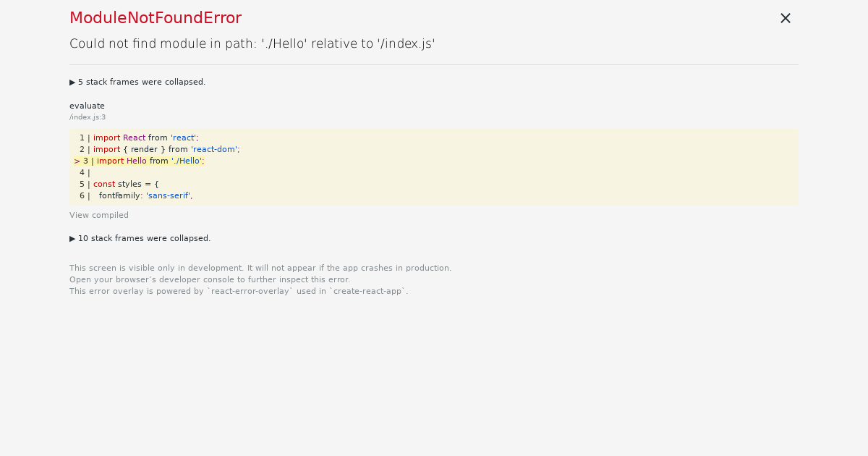Click the './Hello' module path in code

[x=189, y=161]
